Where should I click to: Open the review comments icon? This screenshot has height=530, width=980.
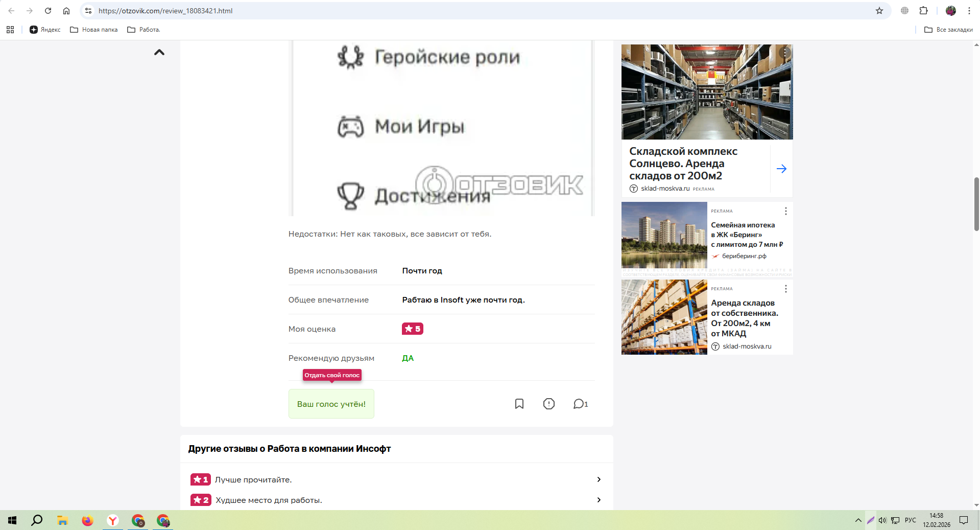[x=581, y=404]
